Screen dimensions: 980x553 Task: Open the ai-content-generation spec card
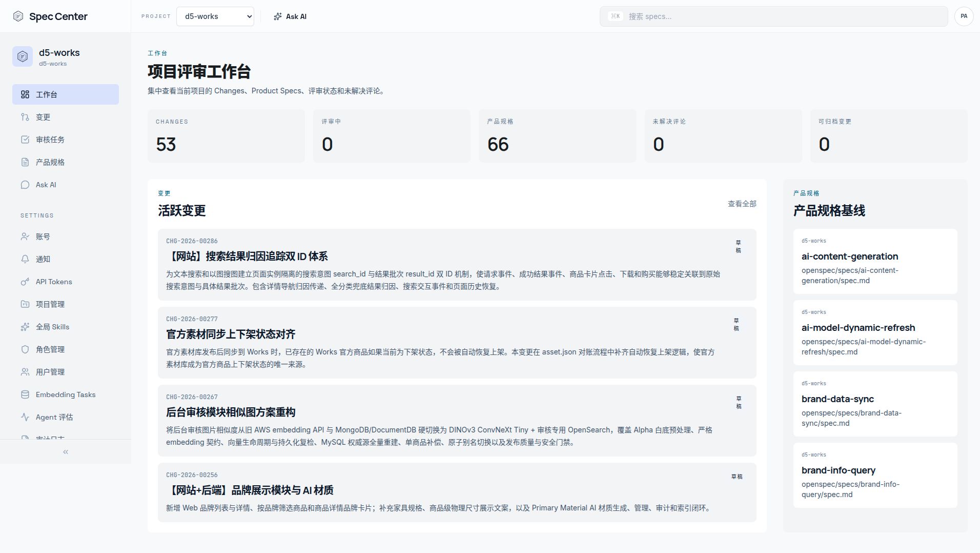click(x=875, y=262)
